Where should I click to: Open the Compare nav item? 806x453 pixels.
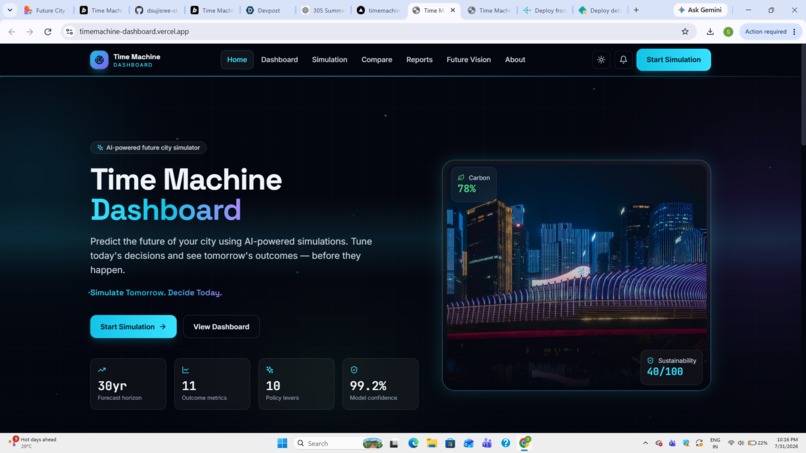pos(377,60)
